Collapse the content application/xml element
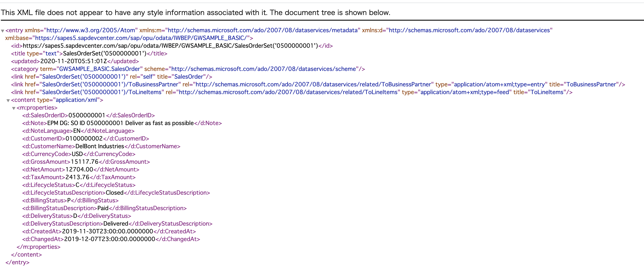 (9, 100)
